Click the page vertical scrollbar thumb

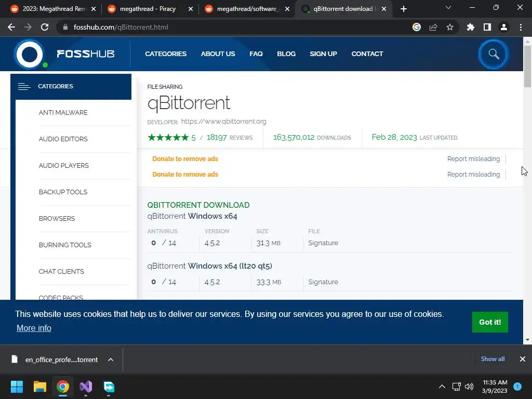(x=527, y=66)
